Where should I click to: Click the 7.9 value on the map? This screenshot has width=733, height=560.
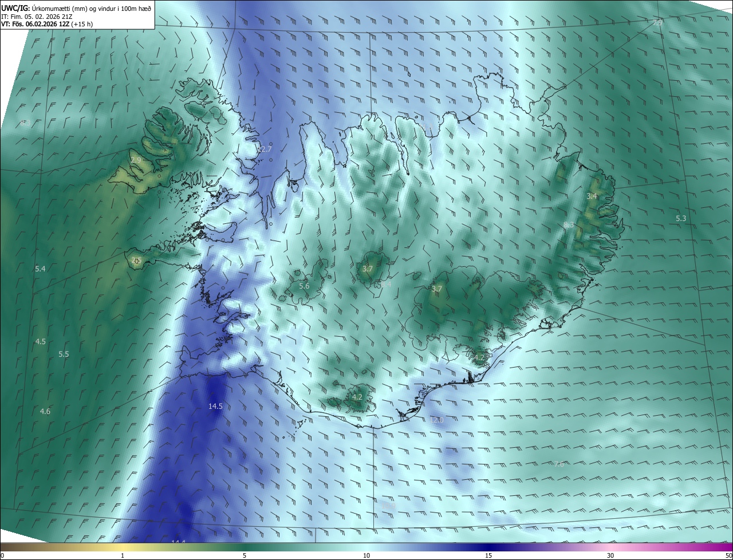658,22
